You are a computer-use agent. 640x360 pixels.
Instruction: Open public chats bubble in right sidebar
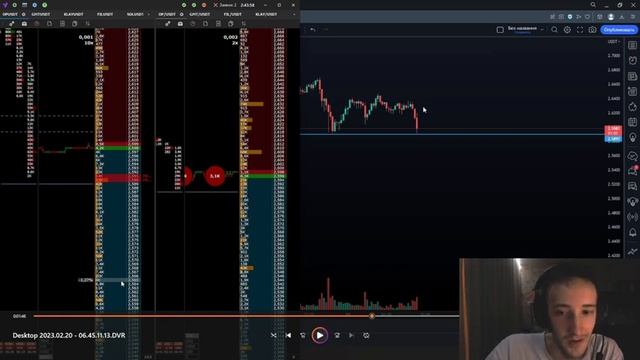tap(633, 156)
